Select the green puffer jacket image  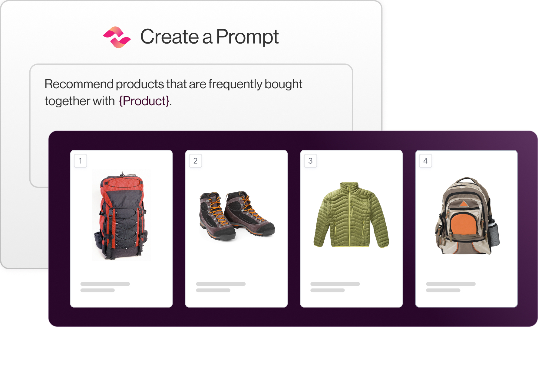point(351,215)
